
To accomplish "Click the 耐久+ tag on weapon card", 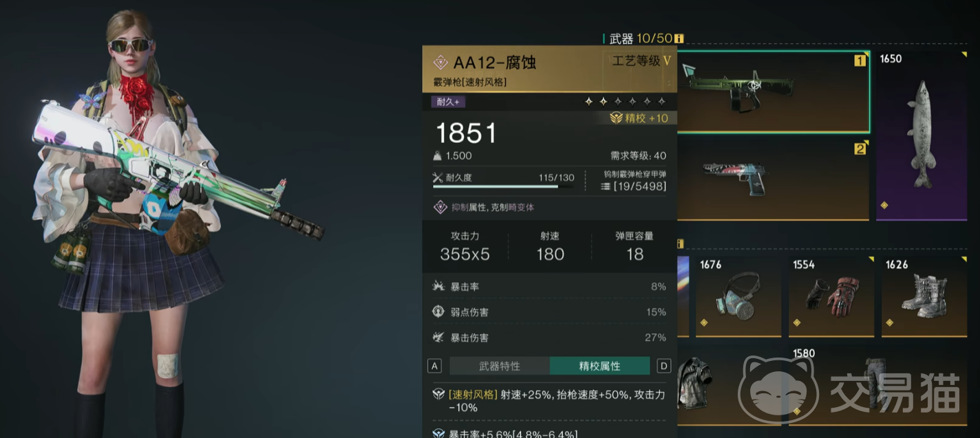I will tap(449, 102).
